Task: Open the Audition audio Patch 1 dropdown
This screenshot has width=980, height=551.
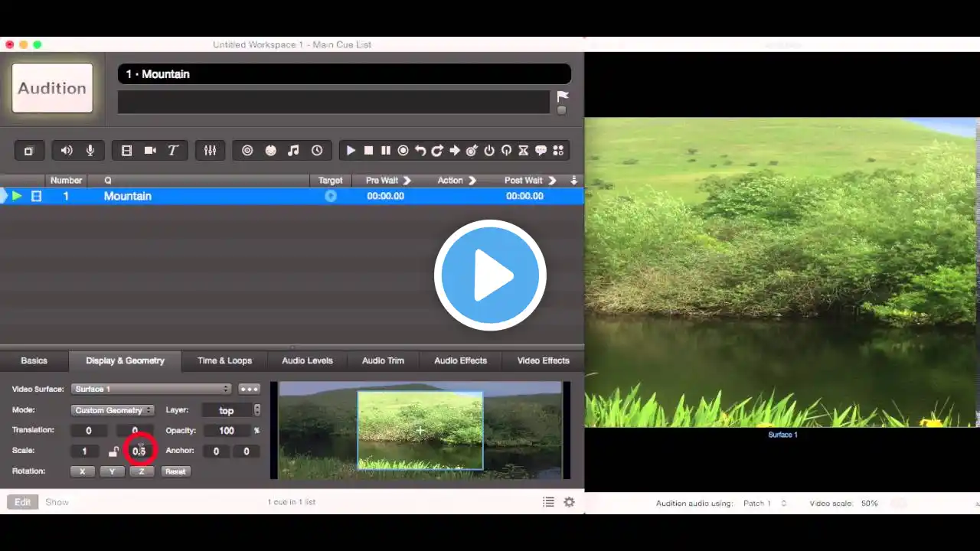Action: click(765, 504)
